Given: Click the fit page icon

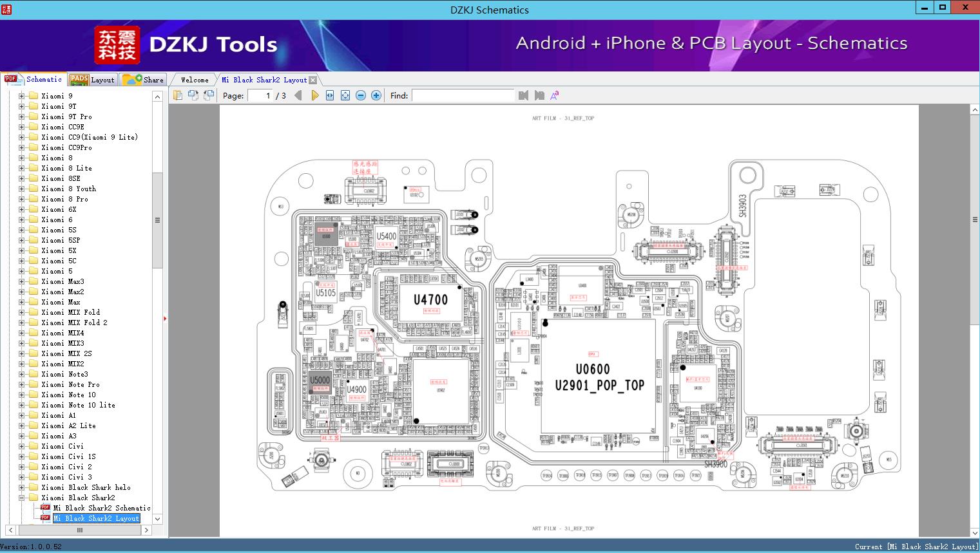Looking at the screenshot, I should pos(345,95).
